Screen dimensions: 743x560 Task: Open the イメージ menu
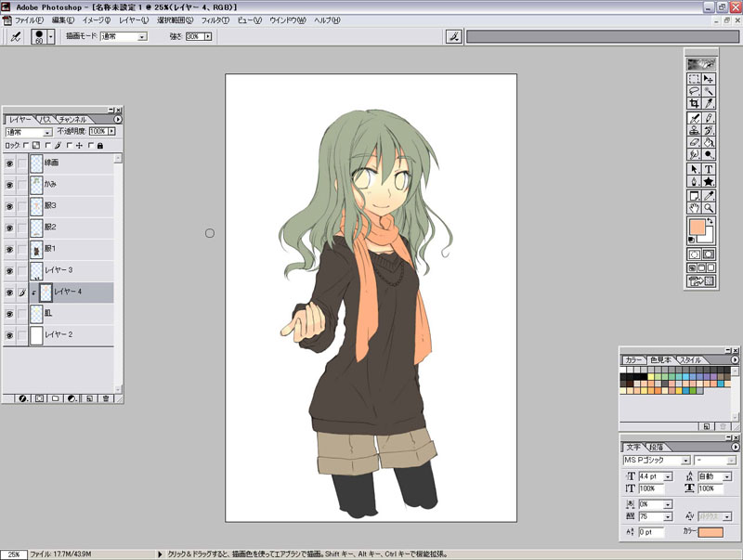tap(97, 20)
